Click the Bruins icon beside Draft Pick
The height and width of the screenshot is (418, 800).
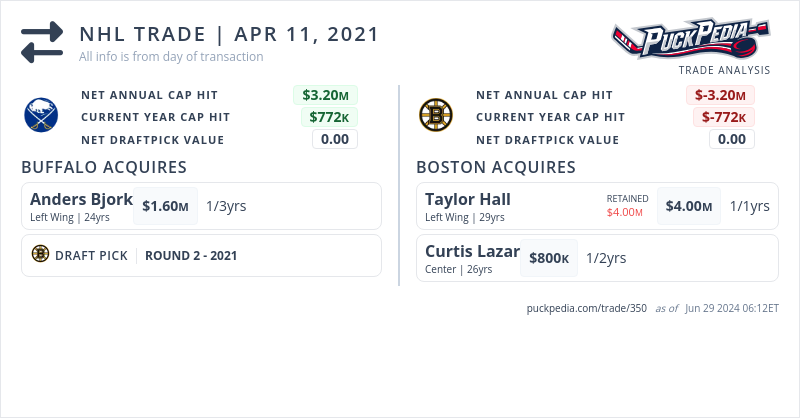[40, 255]
